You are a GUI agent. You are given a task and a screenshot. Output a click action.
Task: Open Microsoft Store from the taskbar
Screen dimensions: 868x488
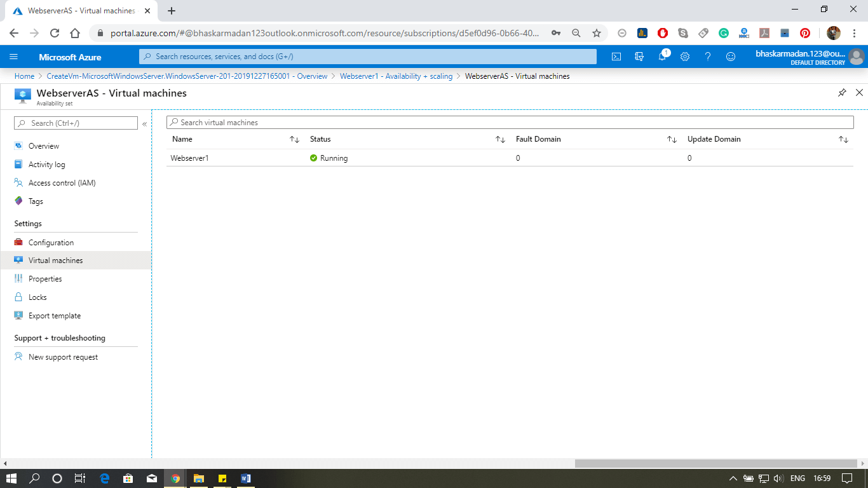pos(128,478)
